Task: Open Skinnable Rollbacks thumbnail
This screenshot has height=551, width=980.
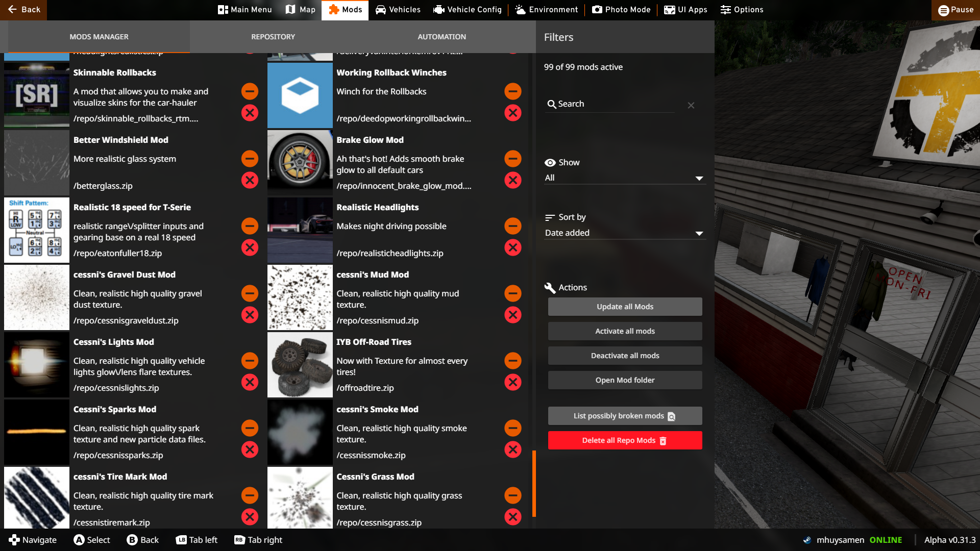Action: click(x=37, y=95)
